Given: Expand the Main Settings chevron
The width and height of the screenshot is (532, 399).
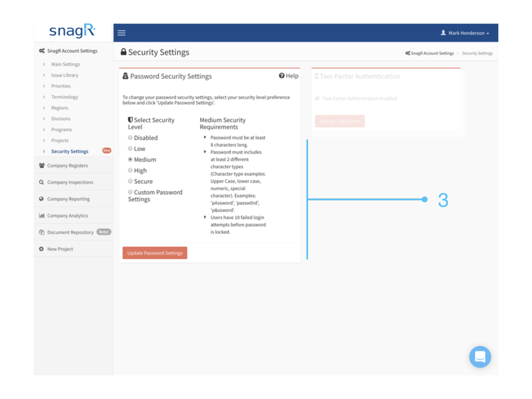Looking at the screenshot, I should 44,64.
